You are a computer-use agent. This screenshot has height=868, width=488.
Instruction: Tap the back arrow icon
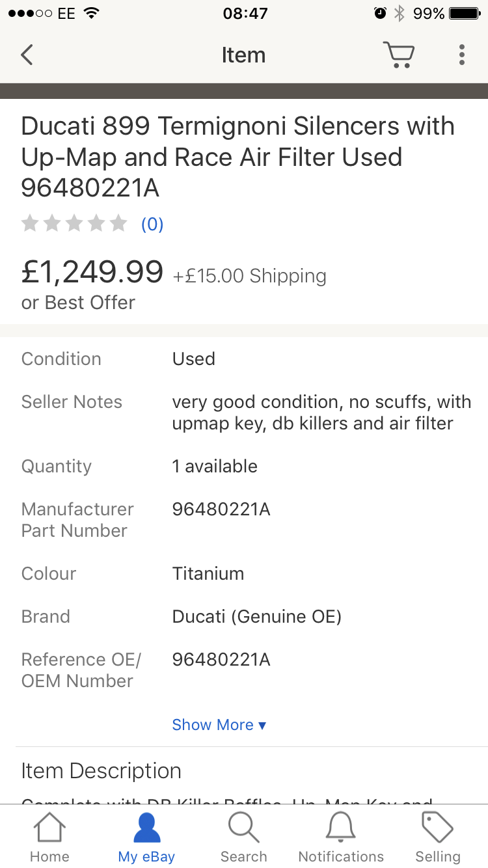pos(27,55)
